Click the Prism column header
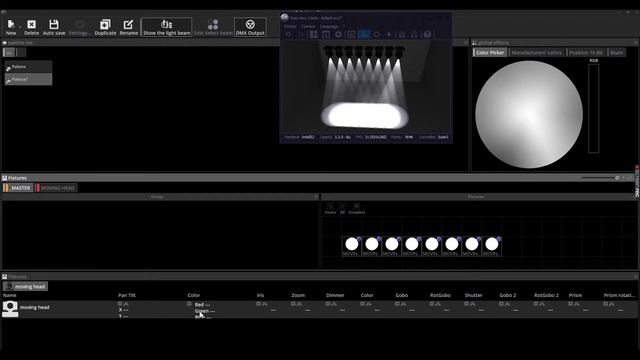The image size is (640, 360). 576,295
